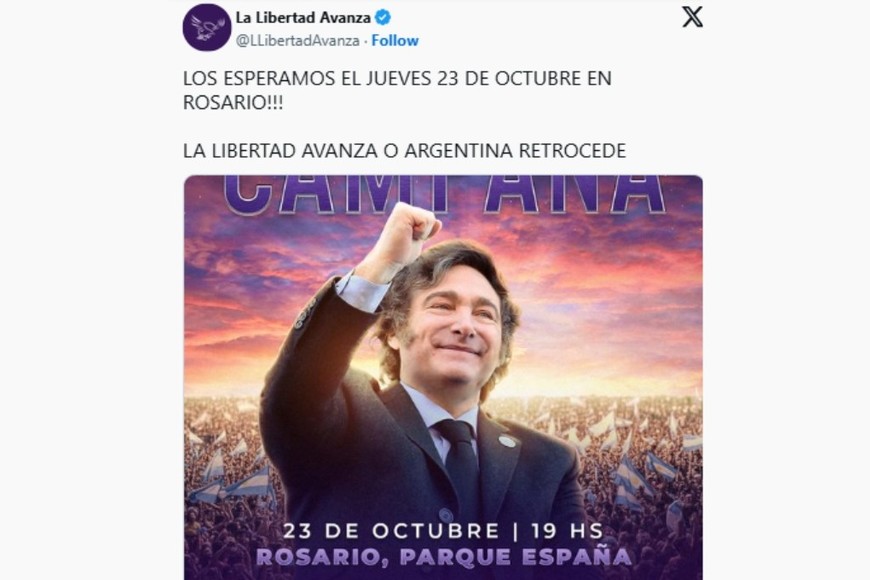The image size is (870, 580).
Task: Select the 'LOS ESPERAMOS EL JUEVES' tweet line
Action: 397,78
